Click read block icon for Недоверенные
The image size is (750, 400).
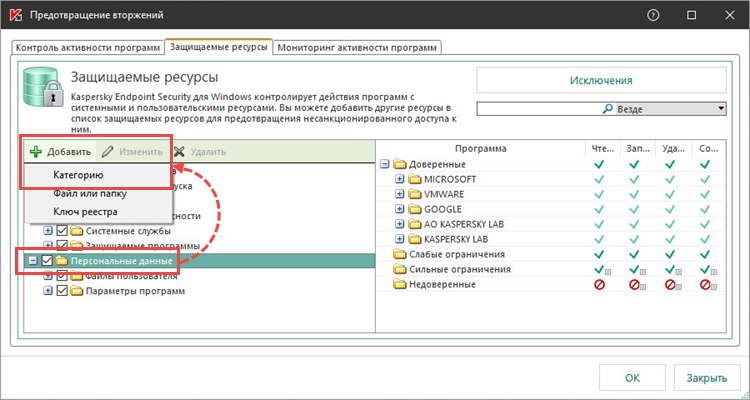pos(599,285)
